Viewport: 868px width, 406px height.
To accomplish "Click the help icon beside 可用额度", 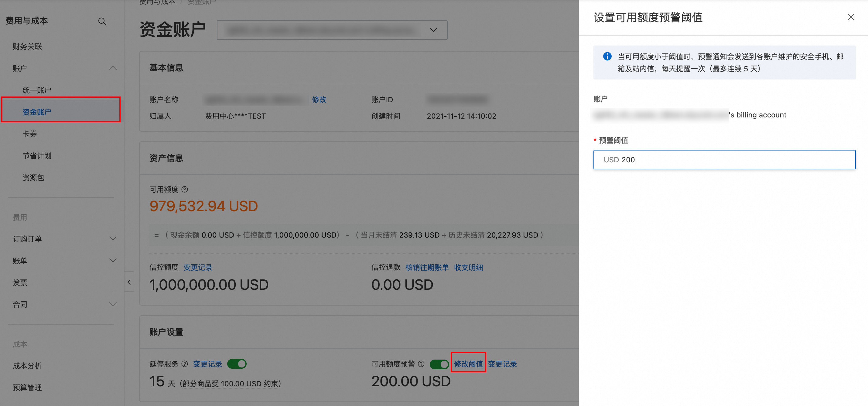I will pos(185,190).
